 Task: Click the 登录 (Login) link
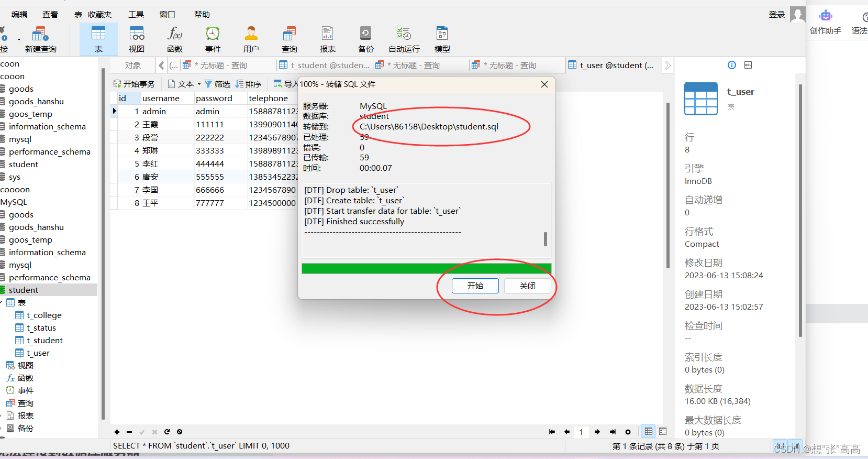tap(777, 14)
